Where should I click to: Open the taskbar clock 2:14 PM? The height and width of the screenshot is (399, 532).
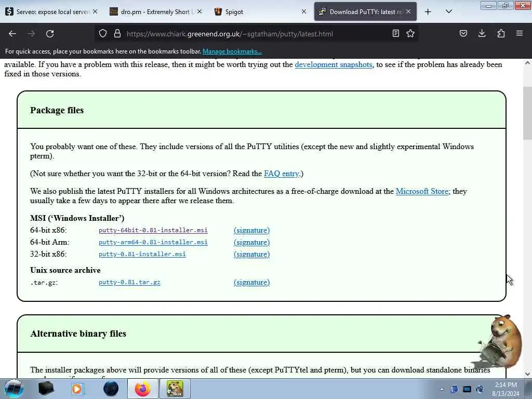pyautogui.click(x=506, y=389)
